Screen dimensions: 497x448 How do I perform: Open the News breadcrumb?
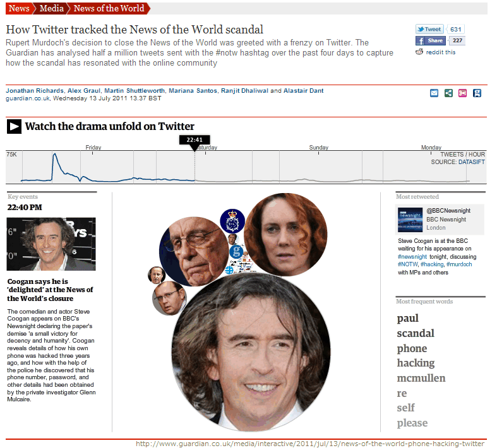[19, 8]
